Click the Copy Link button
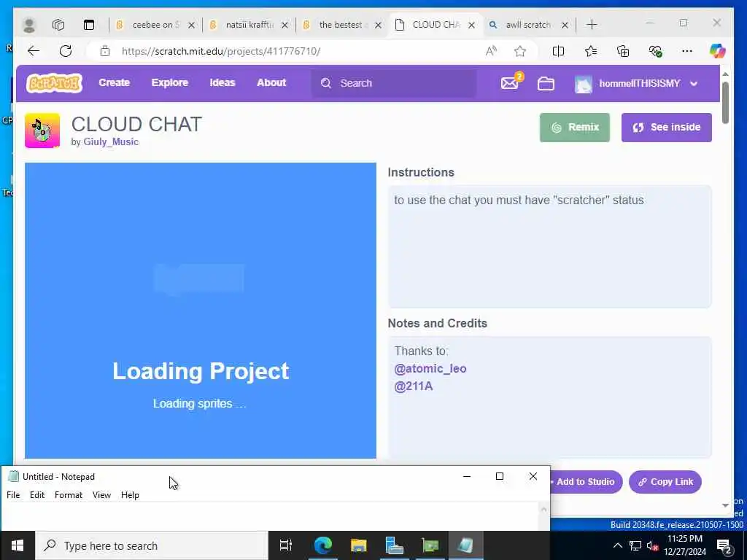Screen dimensions: 747x560 (665, 482)
